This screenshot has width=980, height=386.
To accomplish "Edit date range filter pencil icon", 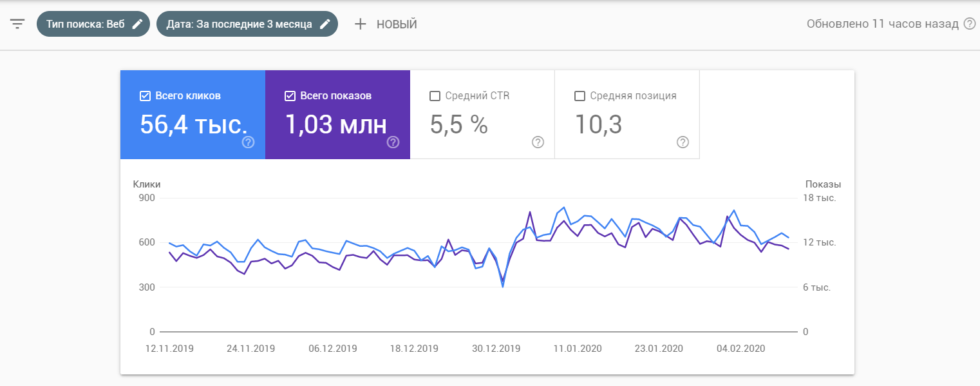I will click(325, 24).
